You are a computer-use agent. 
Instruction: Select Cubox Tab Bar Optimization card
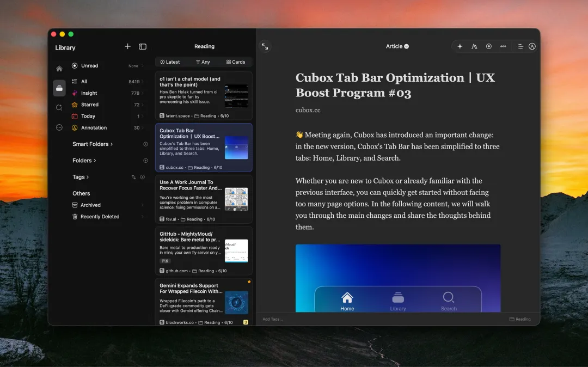204,148
